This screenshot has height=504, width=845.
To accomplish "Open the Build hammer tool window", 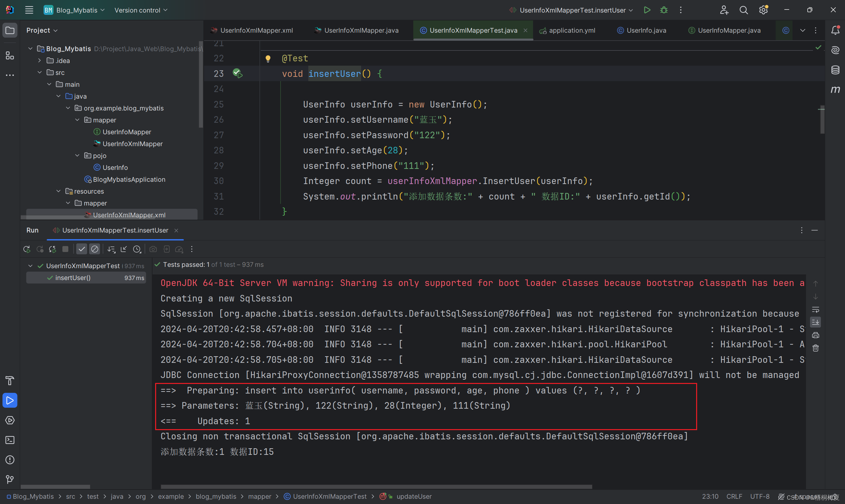I will click(10, 381).
